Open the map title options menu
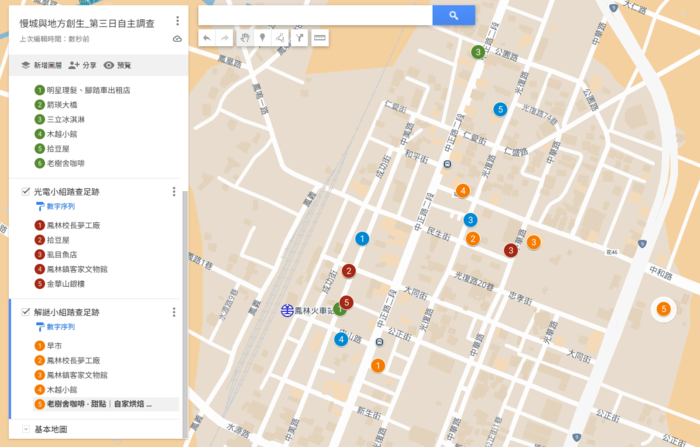 tap(178, 21)
